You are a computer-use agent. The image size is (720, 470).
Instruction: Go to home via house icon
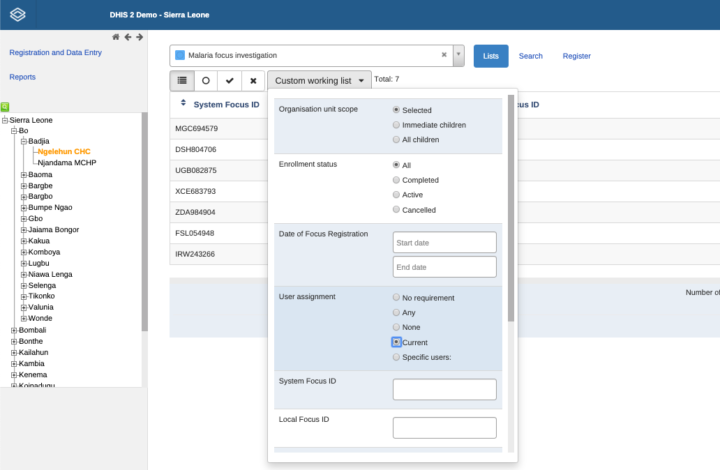(116, 37)
